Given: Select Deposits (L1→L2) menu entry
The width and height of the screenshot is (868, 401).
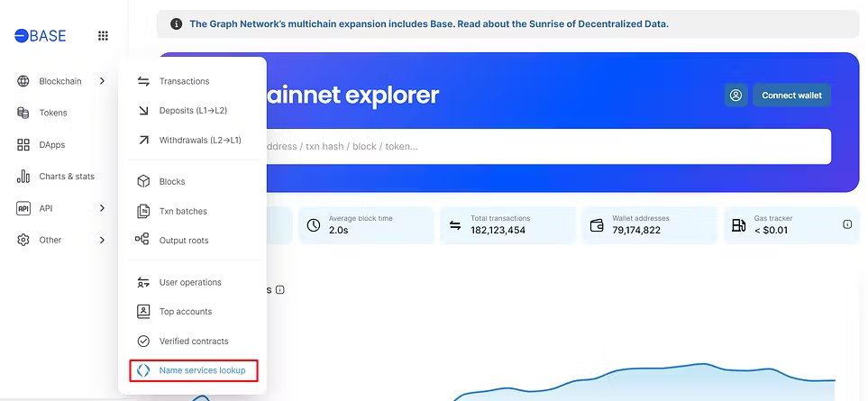Looking at the screenshot, I should click(x=194, y=111).
